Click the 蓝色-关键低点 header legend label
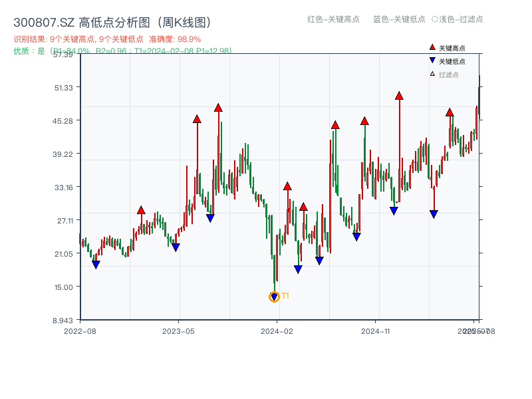This screenshot has width=532, height=399. click(x=399, y=19)
